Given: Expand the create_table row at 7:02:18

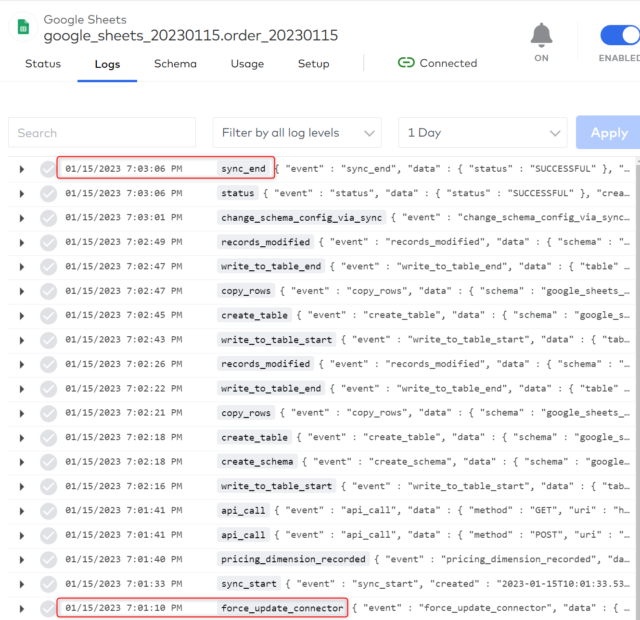Looking at the screenshot, I should pos(22,438).
